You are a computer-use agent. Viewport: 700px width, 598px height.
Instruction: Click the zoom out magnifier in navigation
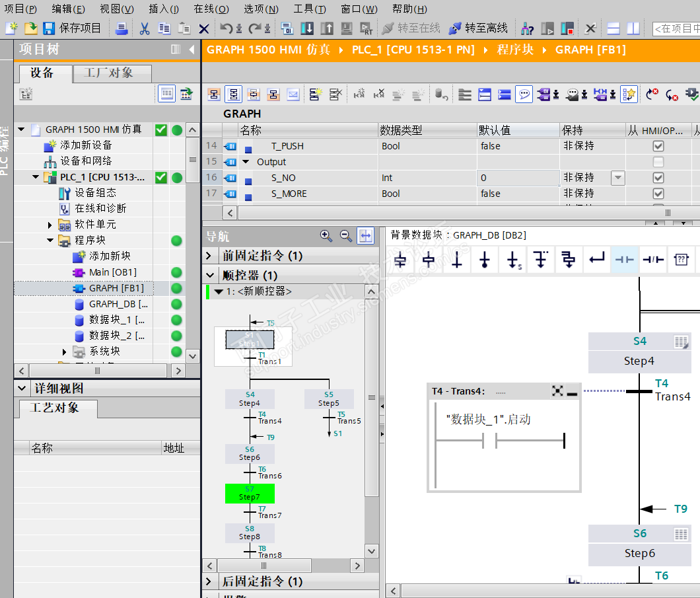[x=345, y=235]
